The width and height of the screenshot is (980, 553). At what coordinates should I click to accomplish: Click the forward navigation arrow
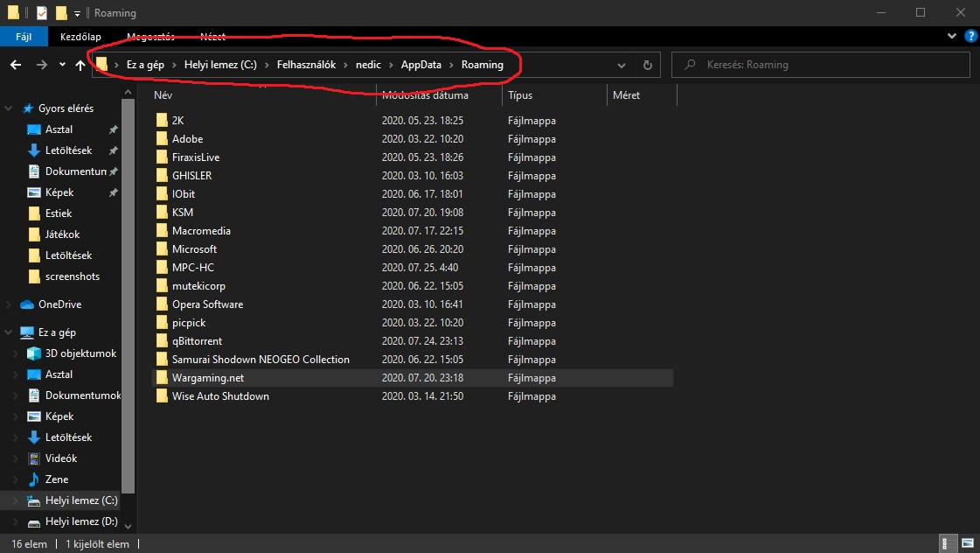41,65
